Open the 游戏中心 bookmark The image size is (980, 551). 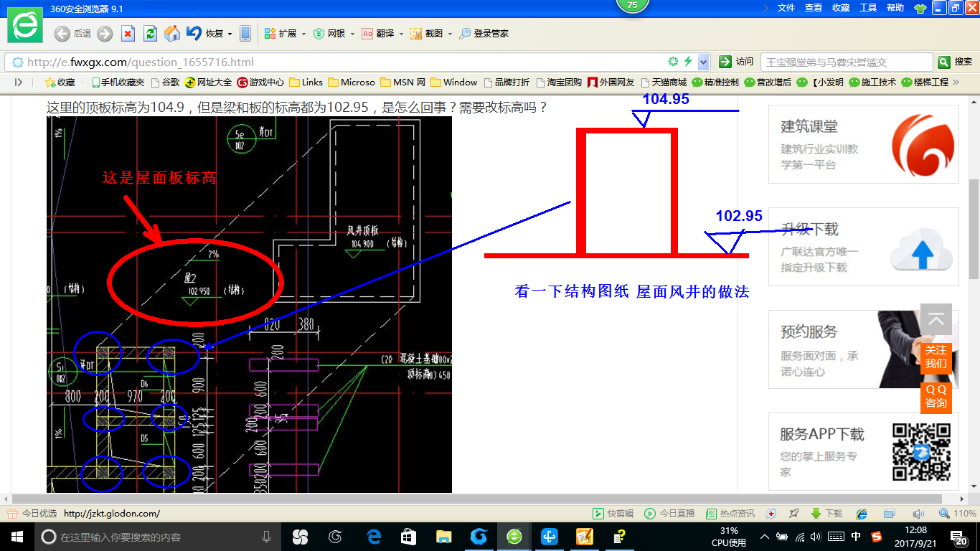point(261,83)
